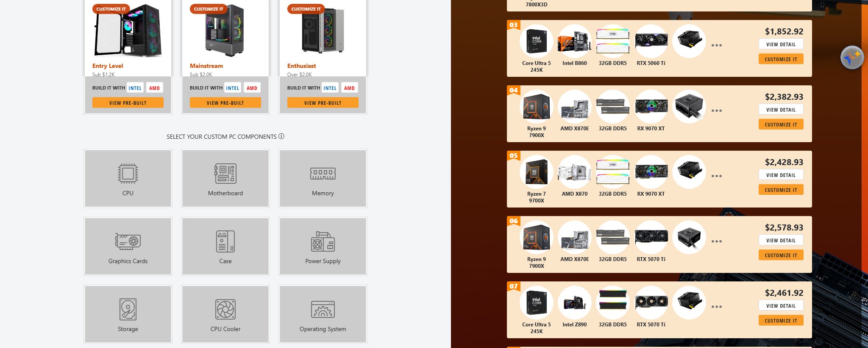868x348 pixels.
Task: Expand more components dots in build 03
Action: pyautogui.click(x=717, y=45)
